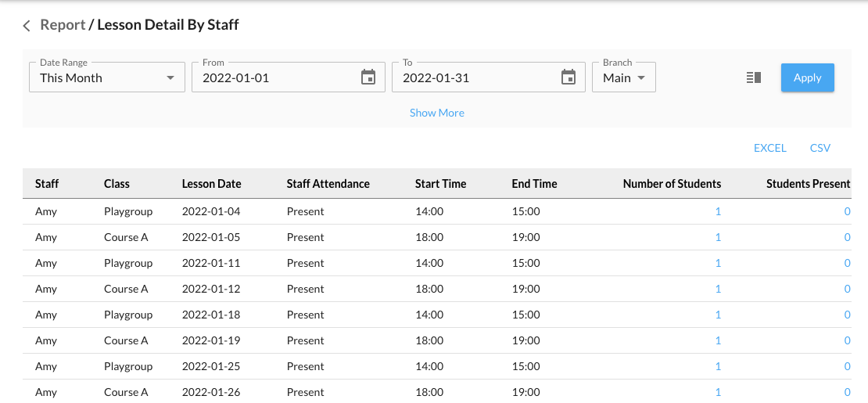Open student count for 2022-01-04 lesson
This screenshot has height=403, width=868.
click(x=718, y=211)
